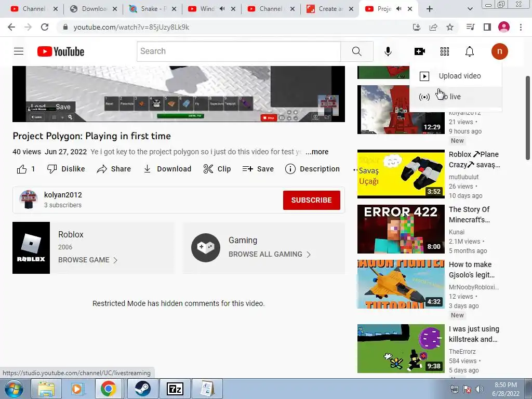Open the Chrome profile avatar
Screen dimensions: 532x399
coord(504,27)
